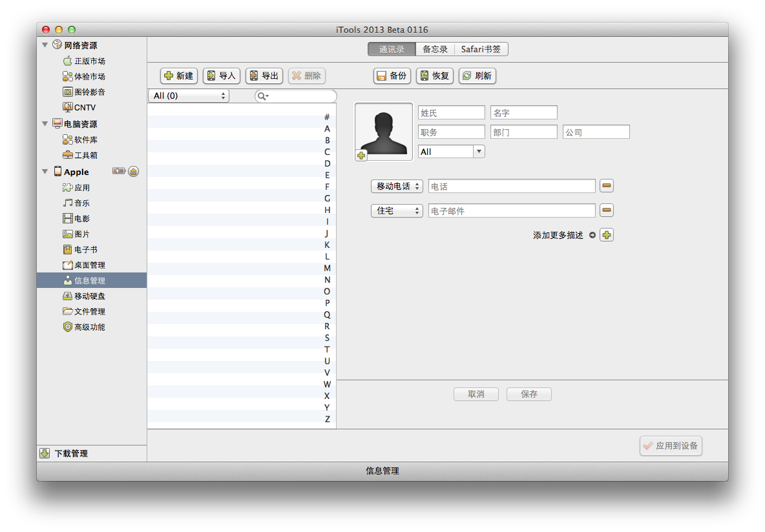This screenshot has width=765, height=532.
Task: Collapse the 电脑资源 group
Action: coord(45,124)
